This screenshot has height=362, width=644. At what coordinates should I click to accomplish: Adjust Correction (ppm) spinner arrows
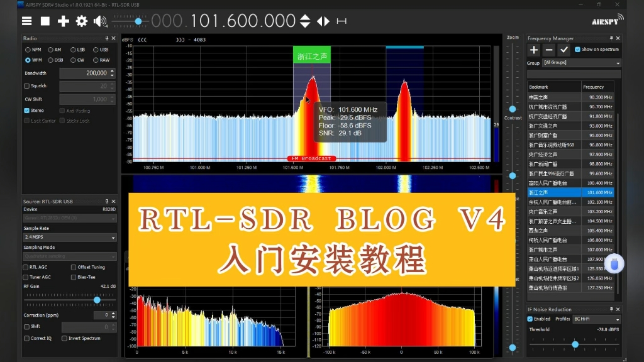pos(113,315)
